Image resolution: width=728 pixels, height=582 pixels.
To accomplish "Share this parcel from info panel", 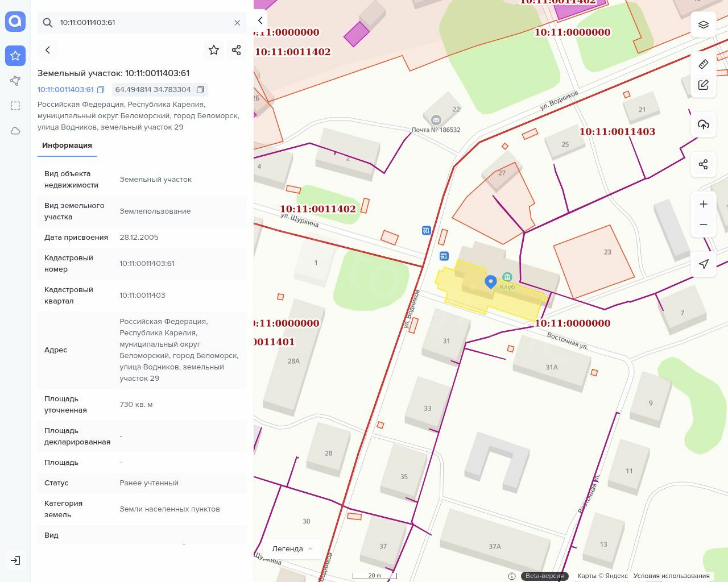I will pos(237,50).
